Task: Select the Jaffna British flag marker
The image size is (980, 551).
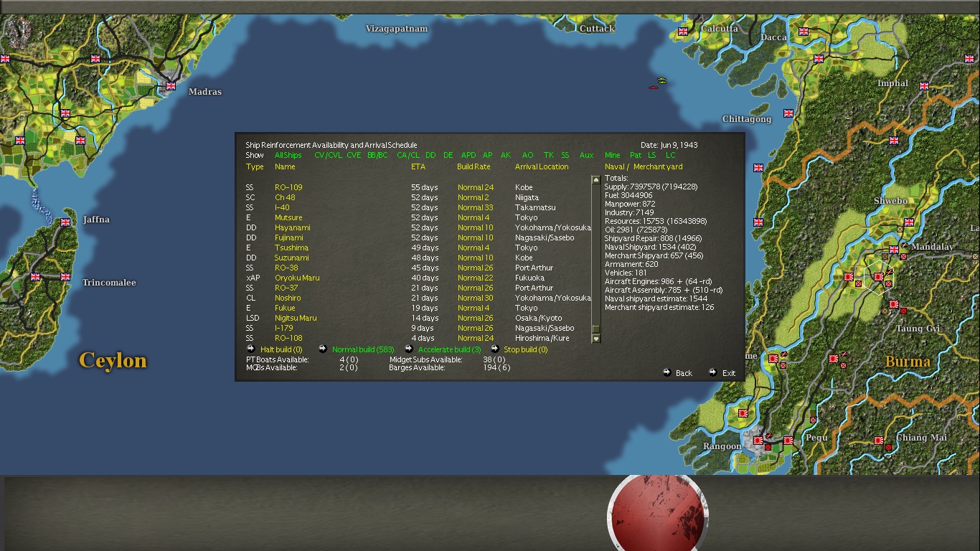Action: pyautogui.click(x=65, y=222)
